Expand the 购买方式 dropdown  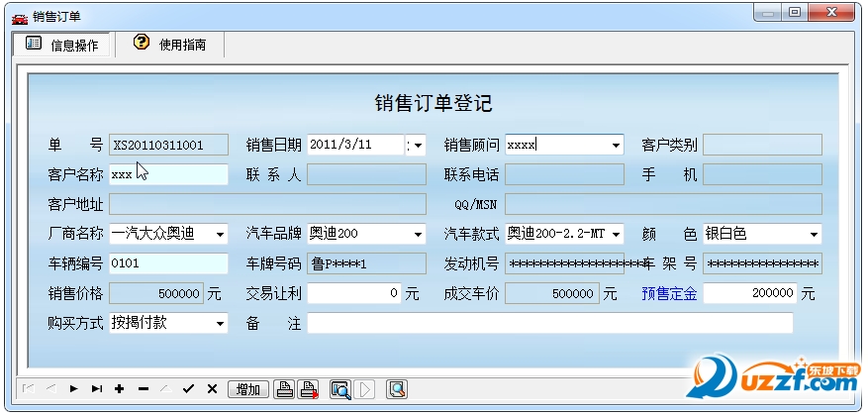click(x=220, y=323)
